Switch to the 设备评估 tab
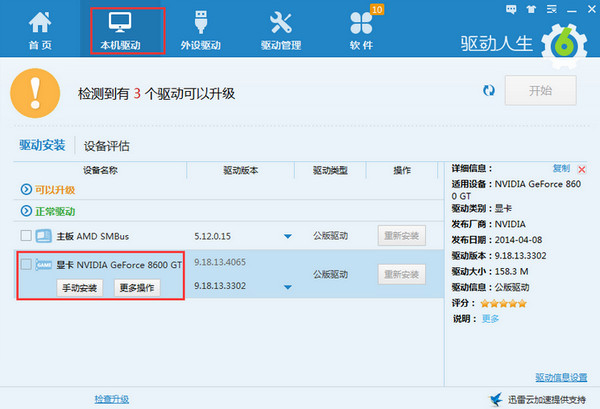This screenshot has width=600, height=409. 107,146
